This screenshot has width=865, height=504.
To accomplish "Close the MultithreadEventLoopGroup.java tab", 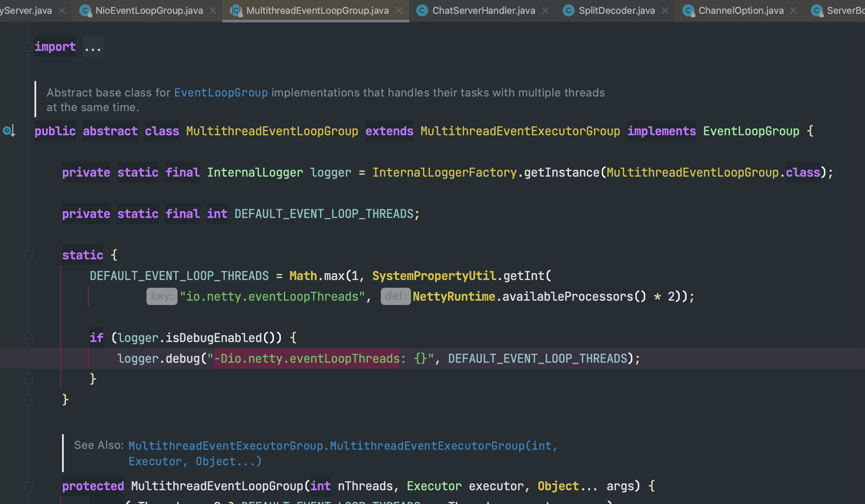I will pos(399,10).
